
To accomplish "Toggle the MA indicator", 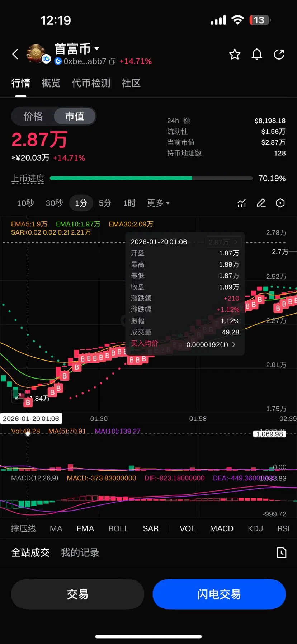I will coord(56,528).
